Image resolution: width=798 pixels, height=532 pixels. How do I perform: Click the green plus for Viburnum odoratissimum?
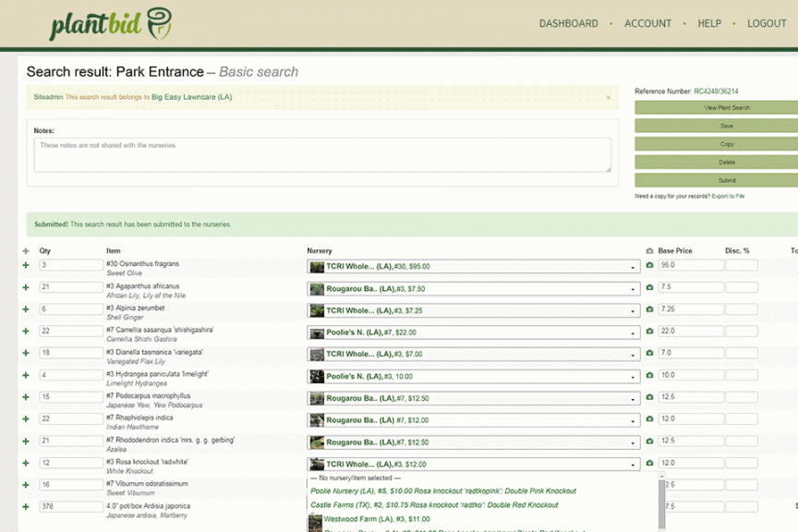click(x=25, y=484)
